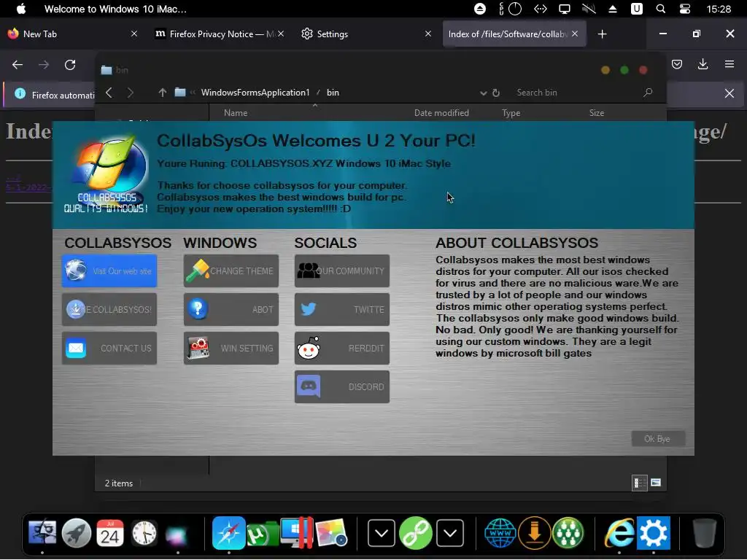Click the COLLABSYSOS download button
Image resolution: width=747 pixels, height=560 pixels.
[109, 309]
